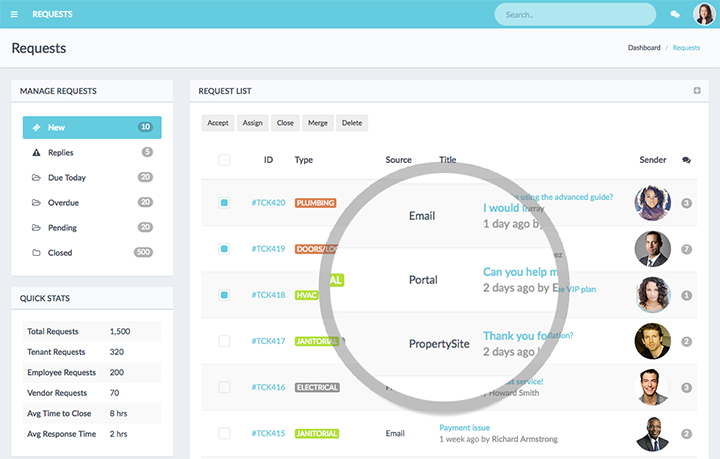
Task: Open the Payment issue title
Action: (464, 427)
